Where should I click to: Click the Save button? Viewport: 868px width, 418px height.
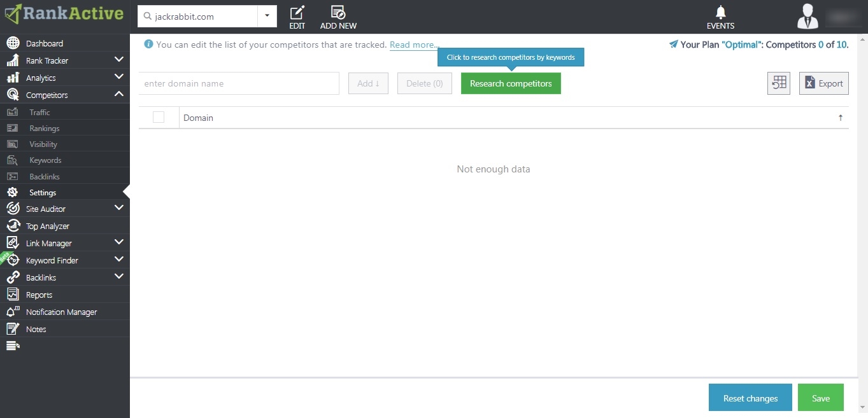tap(821, 398)
